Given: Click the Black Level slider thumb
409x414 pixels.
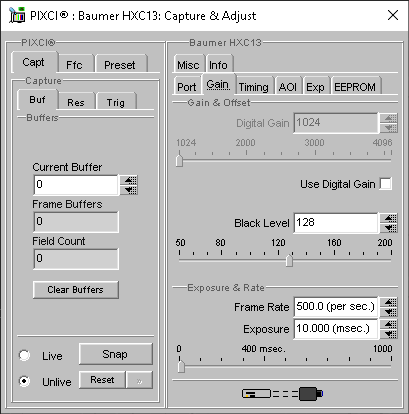Looking at the screenshot, I should pos(289,260).
